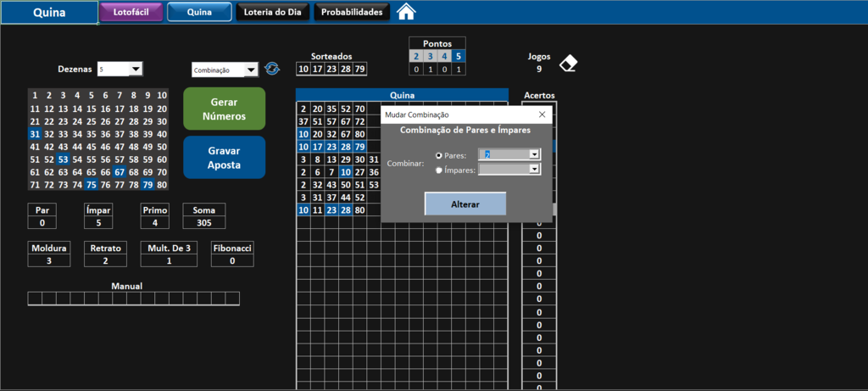Click the Moldura value 3
Viewport: 868px width, 391px height.
point(48,260)
